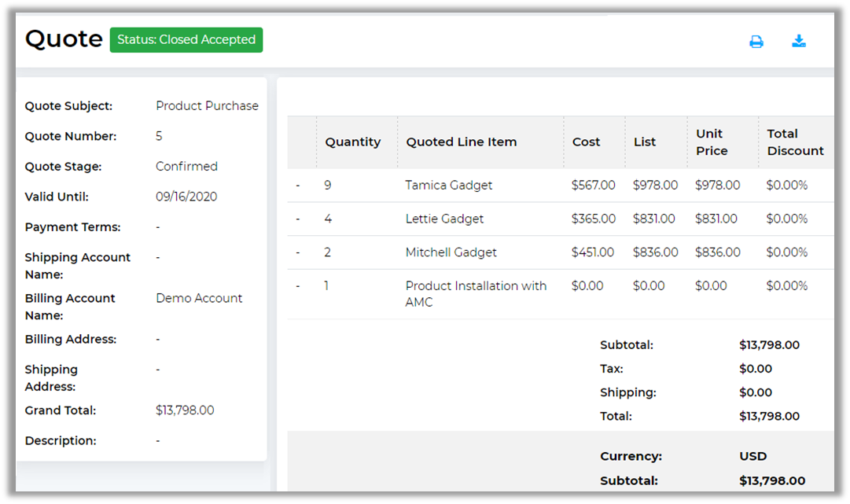
Task: Click the Grand Total value in sidebar
Action: click(185, 410)
